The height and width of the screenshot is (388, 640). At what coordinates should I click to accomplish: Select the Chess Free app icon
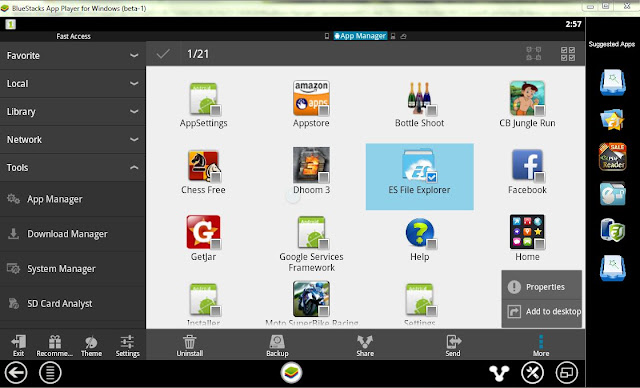(204, 165)
